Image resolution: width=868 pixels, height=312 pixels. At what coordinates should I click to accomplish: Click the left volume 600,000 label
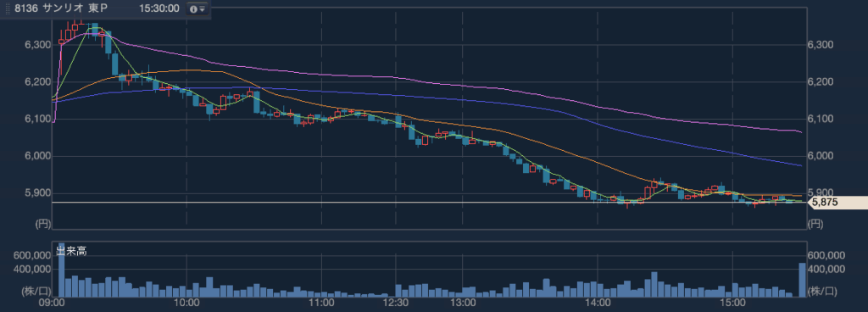coord(31,255)
